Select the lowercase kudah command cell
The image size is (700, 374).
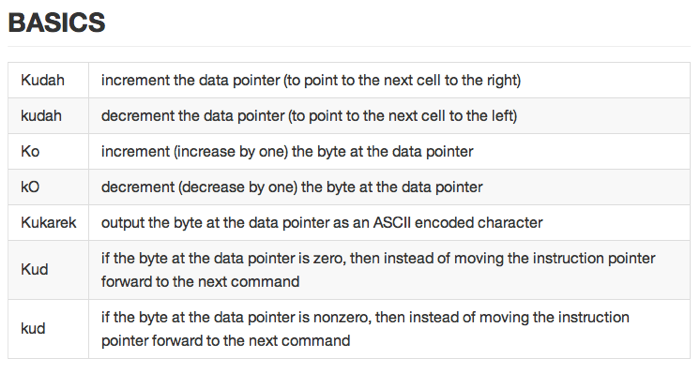[48, 116]
